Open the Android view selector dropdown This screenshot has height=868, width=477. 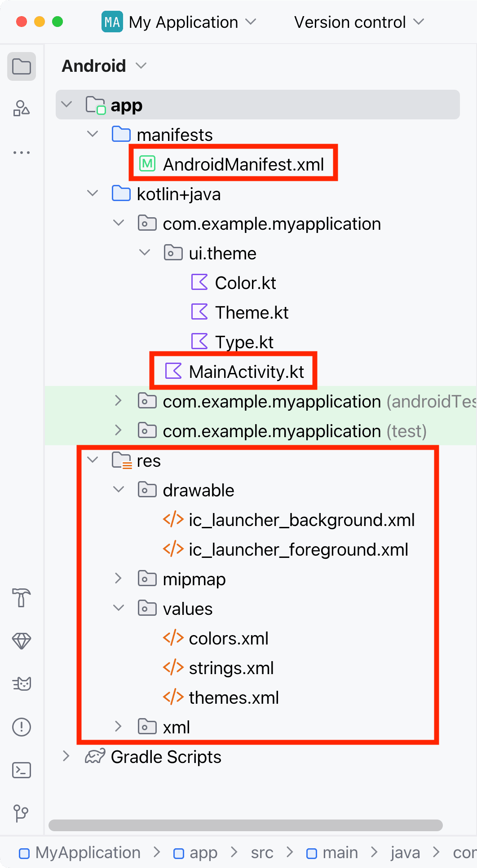pos(104,66)
